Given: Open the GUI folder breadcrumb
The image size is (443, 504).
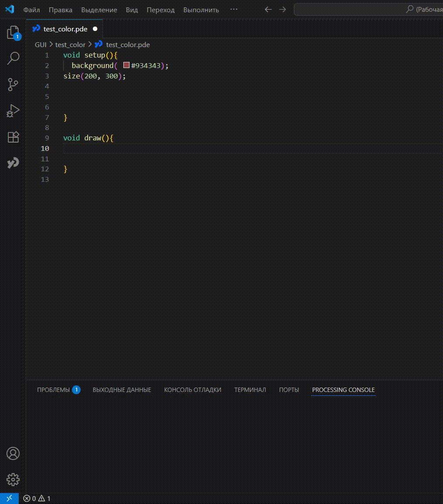Looking at the screenshot, I should [x=41, y=44].
